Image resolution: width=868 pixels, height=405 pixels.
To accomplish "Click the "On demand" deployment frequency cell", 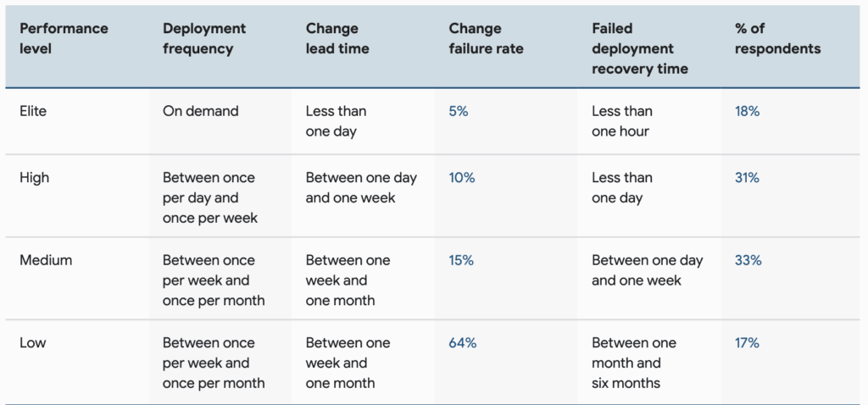I will (200, 111).
